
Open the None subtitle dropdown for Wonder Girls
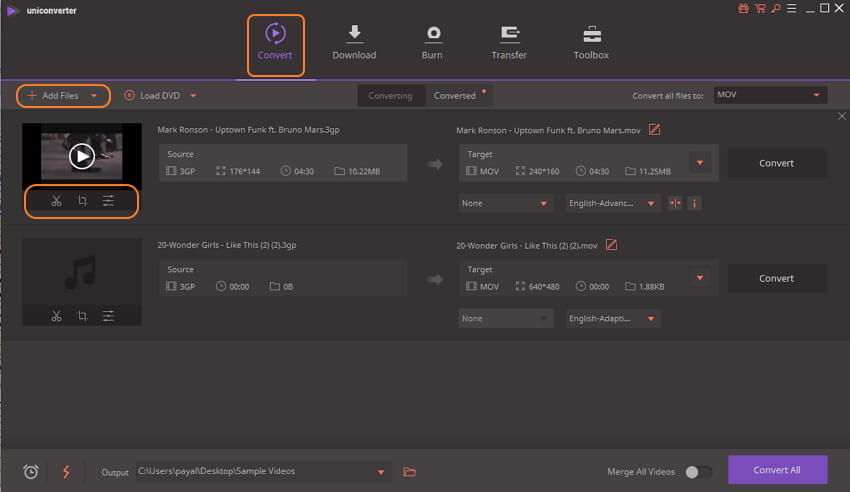(x=506, y=319)
